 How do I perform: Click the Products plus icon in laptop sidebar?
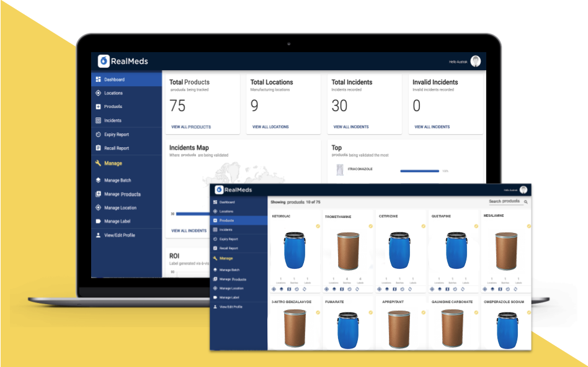tap(98, 107)
